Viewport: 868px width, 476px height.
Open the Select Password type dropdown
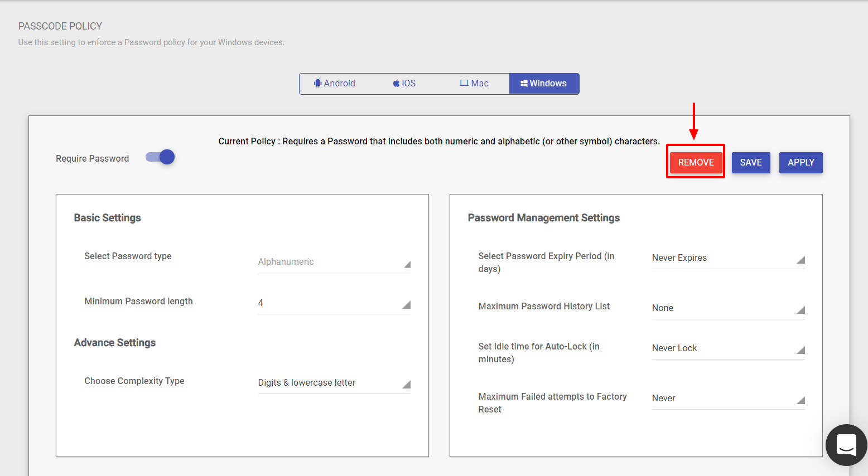[334, 262]
